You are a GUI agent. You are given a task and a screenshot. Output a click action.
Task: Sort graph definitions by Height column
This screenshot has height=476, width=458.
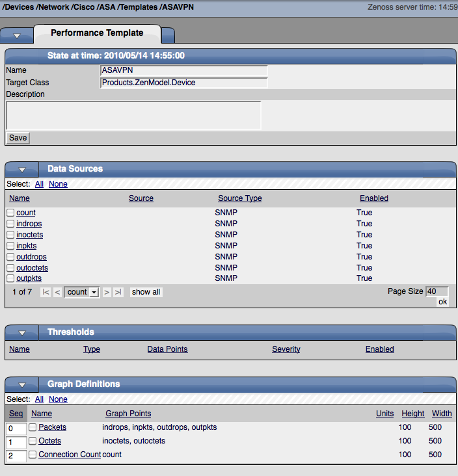click(412, 414)
